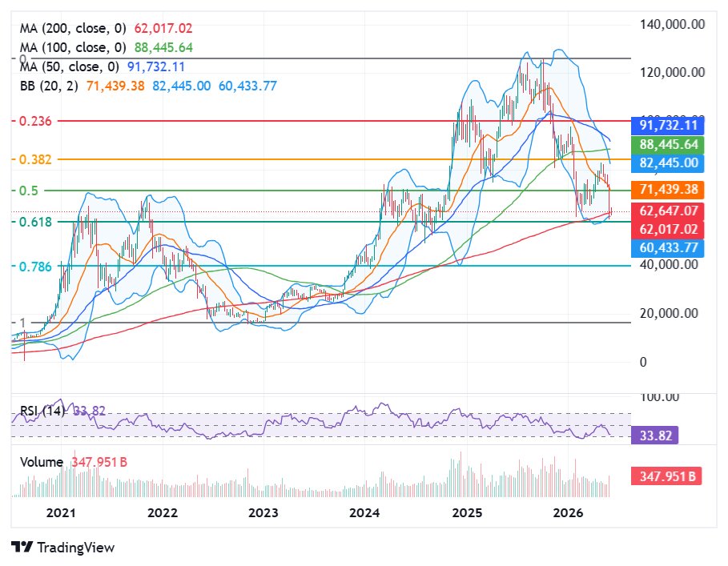The image size is (728, 566).
Task: Click the MA 100 value 88,445.64 in legend
Action: point(163,47)
